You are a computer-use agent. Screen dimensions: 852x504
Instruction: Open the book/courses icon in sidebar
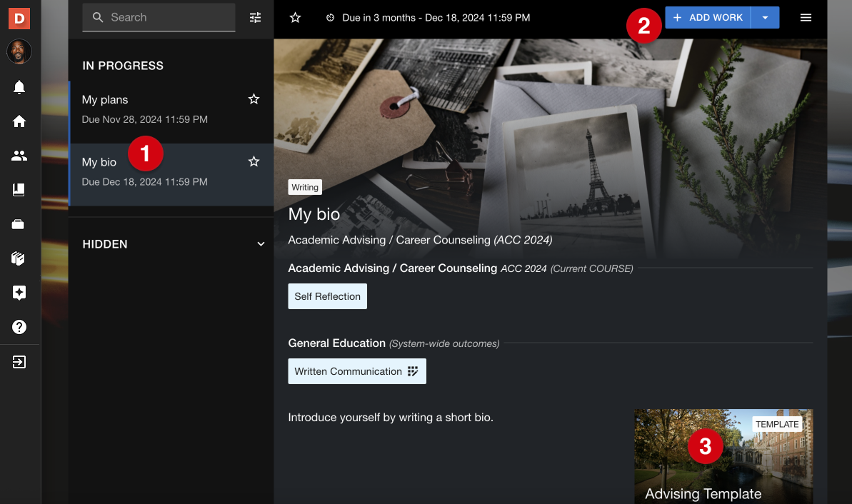click(19, 190)
